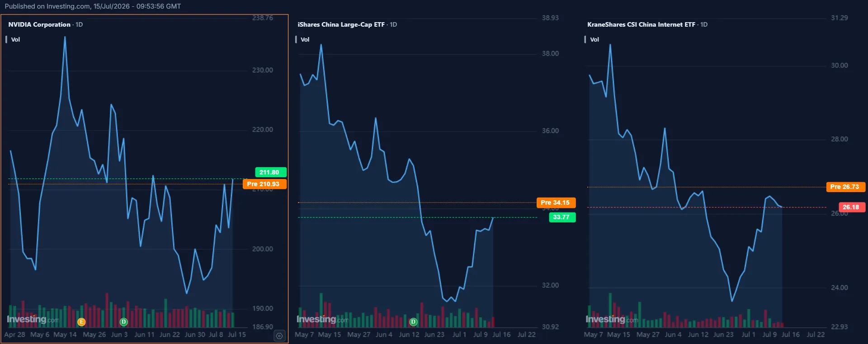Select the iShares China Large-Cap ETF title
The image size is (868, 344).
click(341, 24)
